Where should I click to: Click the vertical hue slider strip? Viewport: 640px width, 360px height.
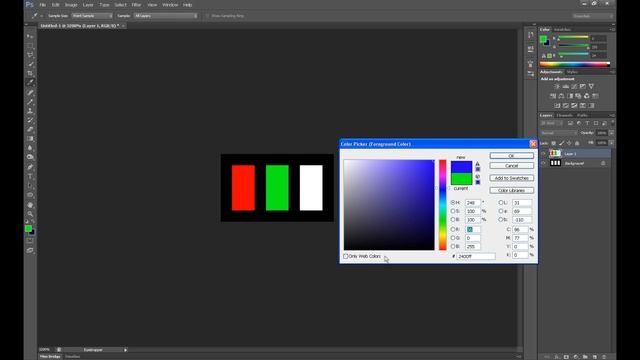(443, 205)
